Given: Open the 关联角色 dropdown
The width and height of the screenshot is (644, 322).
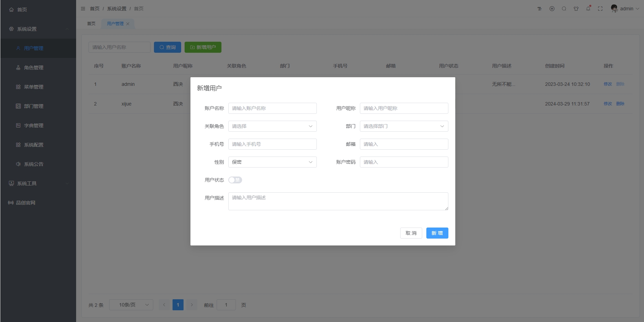Looking at the screenshot, I should coord(272,126).
